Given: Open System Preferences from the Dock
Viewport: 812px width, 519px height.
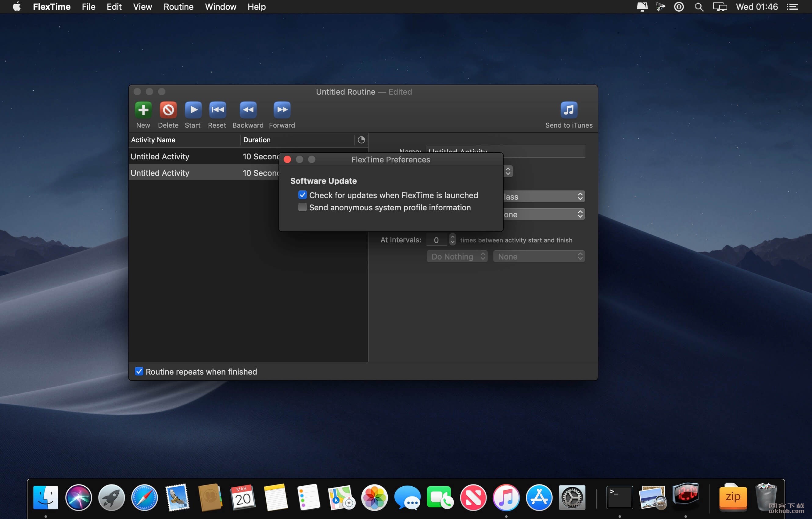Looking at the screenshot, I should tap(572, 497).
